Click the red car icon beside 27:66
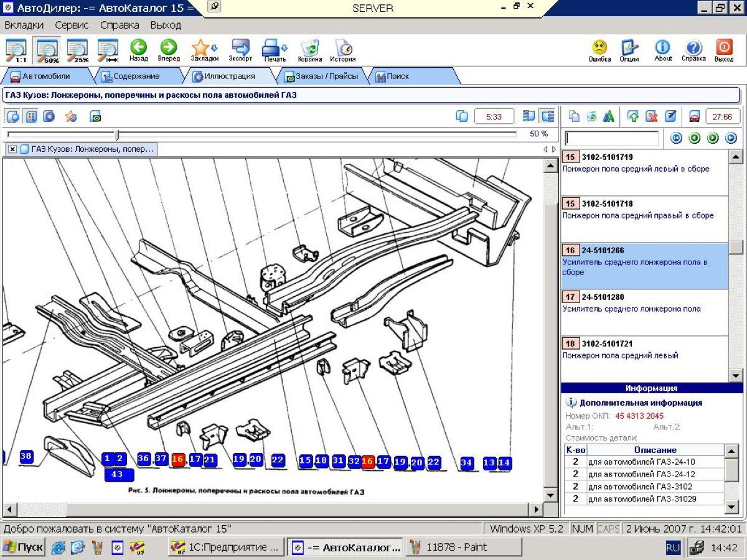 pos(695,116)
